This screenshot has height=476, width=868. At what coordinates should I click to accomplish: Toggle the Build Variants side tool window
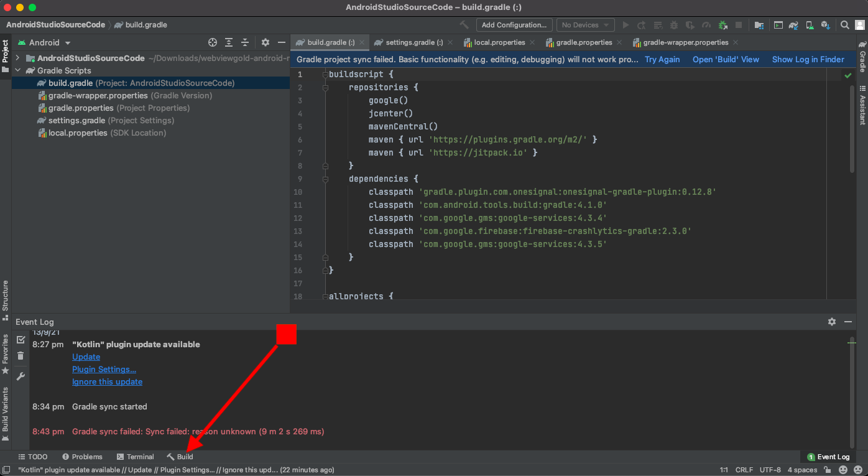tap(6, 413)
